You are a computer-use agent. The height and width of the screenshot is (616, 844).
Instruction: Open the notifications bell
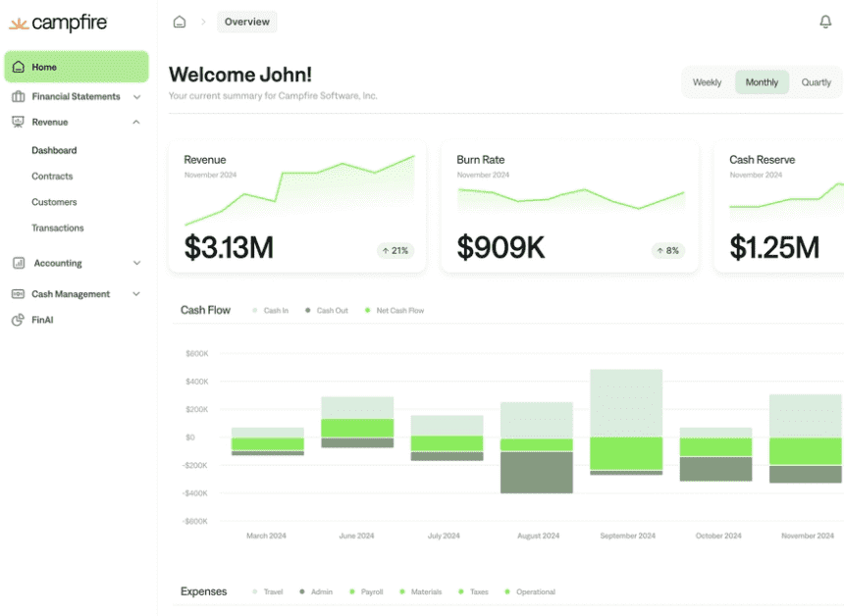click(824, 22)
